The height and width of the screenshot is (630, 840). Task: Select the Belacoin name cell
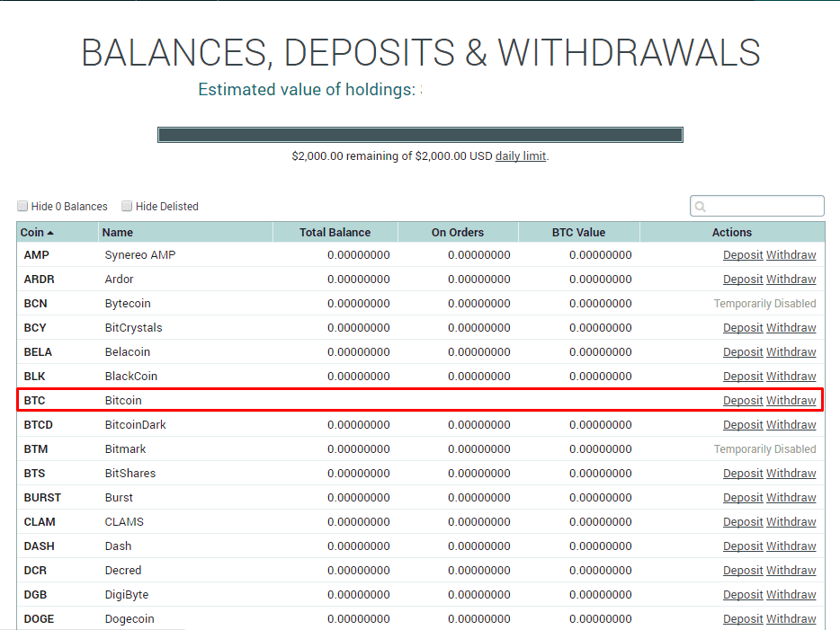pyautogui.click(x=128, y=351)
